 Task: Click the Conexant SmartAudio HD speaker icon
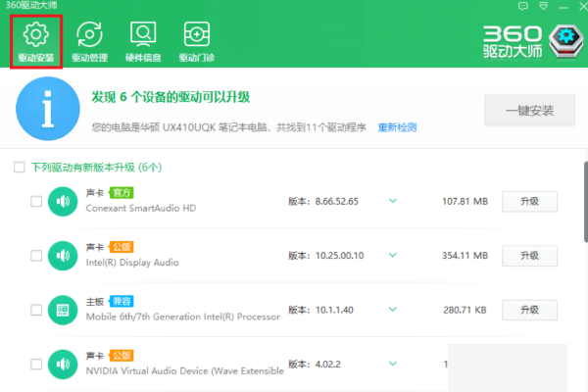[x=62, y=202]
